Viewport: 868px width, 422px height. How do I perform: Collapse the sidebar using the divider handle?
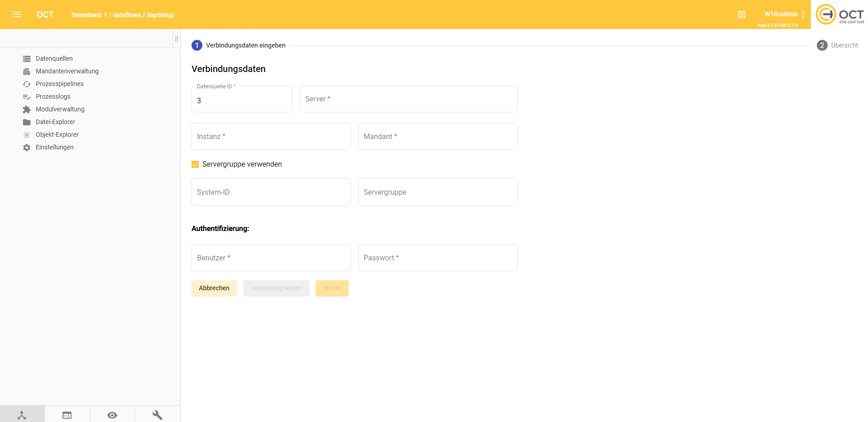(176, 38)
